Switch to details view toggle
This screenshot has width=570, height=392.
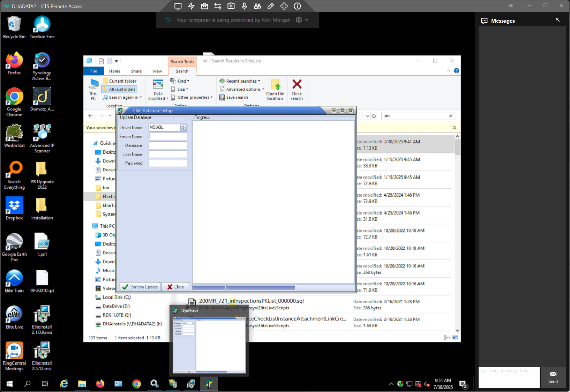click(447, 338)
